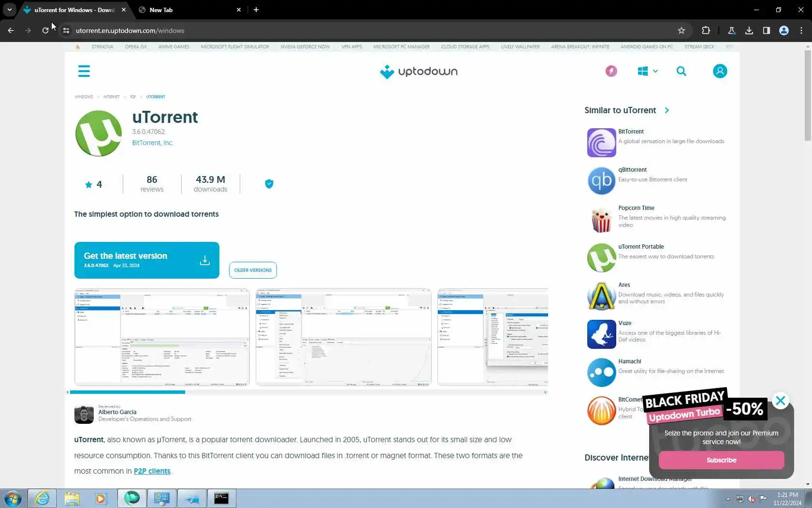Click the Alberto García reviewer photo
The width and height of the screenshot is (812, 508).
[84, 415]
